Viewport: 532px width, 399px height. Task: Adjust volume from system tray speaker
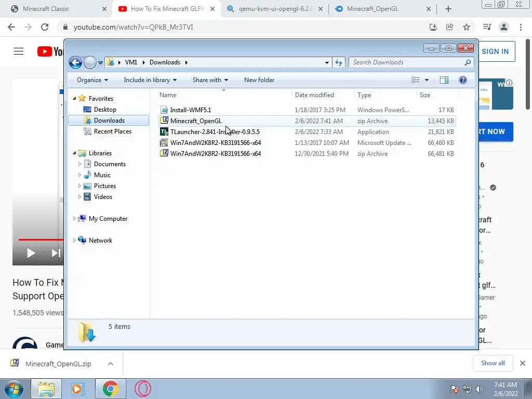pos(480,389)
